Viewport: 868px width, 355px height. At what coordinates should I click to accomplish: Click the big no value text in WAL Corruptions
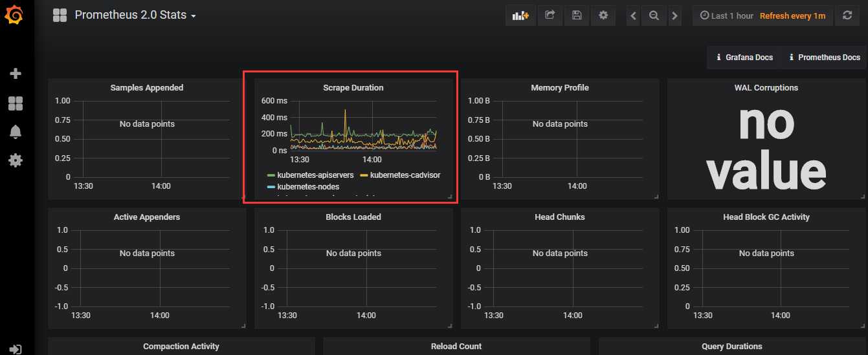point(766,147)
